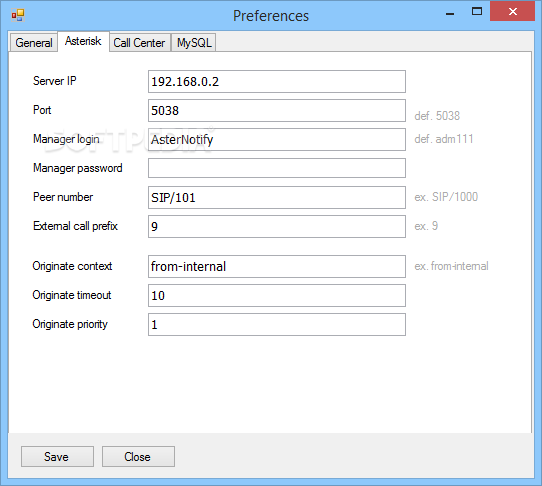The image size is (542, 486).
Task: Click the 'def. 5038' hint text
Action: pyautogui.click(x=437, y=116)
